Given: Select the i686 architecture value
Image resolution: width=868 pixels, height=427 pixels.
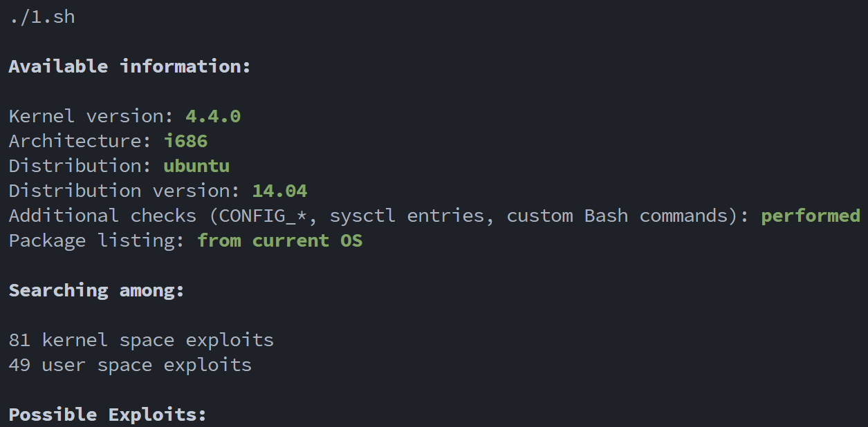Looking at the screenshot, I should pyautogui.click(x=185, y=141).
